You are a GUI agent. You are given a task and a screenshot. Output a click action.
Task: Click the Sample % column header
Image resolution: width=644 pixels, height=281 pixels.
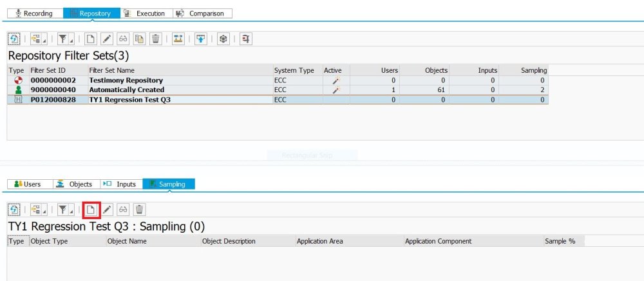(x=564, y=241)
